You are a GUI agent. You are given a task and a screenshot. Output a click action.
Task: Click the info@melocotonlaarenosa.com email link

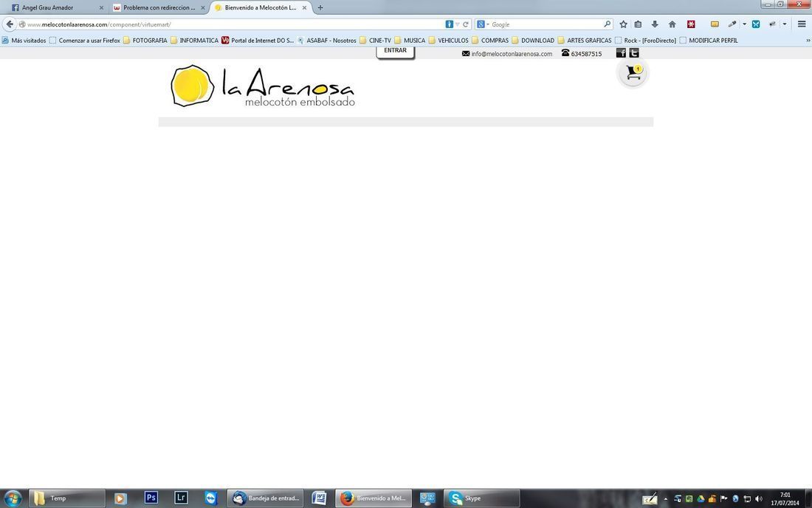[x=511, y=54]
